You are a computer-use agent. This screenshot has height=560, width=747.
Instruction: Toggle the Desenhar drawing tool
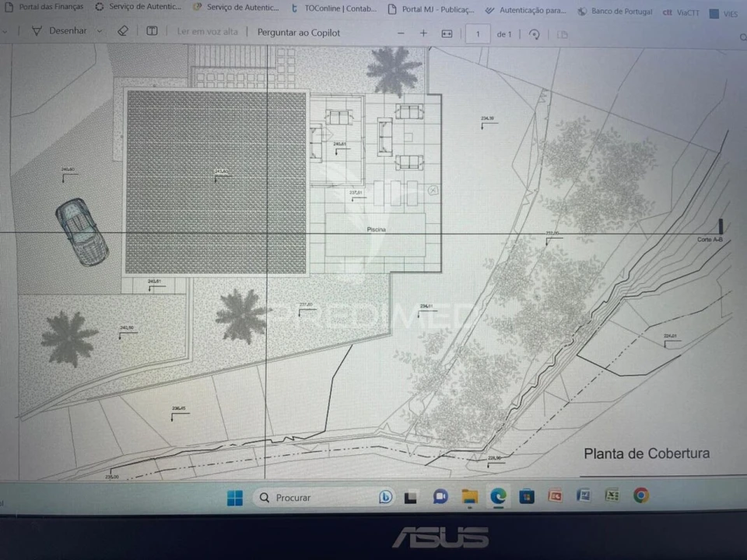(x=58, y=31)
